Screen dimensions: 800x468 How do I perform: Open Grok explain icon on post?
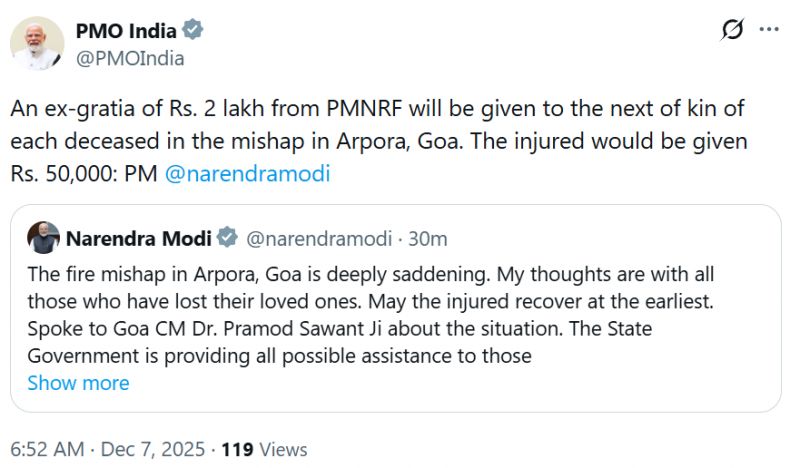(x=732, y=31)
